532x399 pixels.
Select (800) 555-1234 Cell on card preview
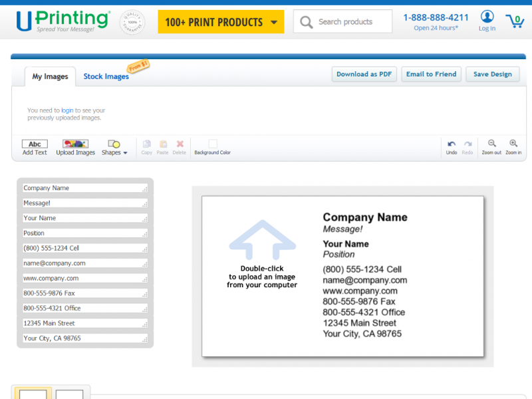click(x=362, y=269)
